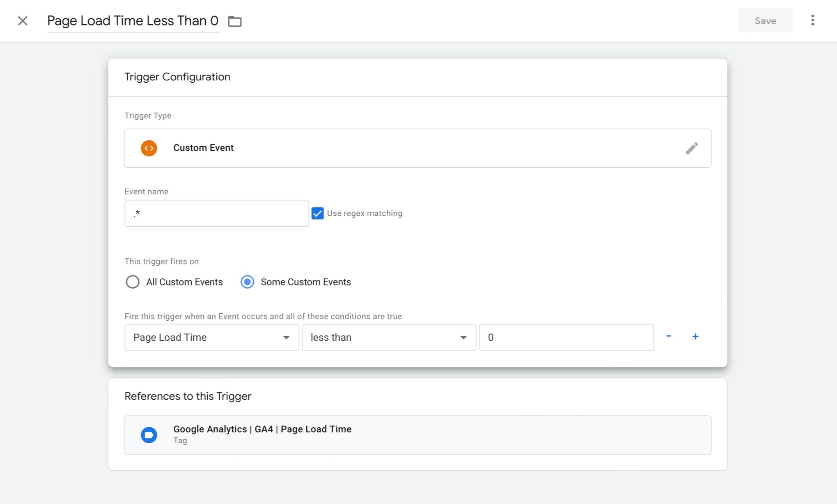Click the trigger name Page Load Time Less Than 0
The height and width of the screenshot is (504, 837).
(133, 21)
